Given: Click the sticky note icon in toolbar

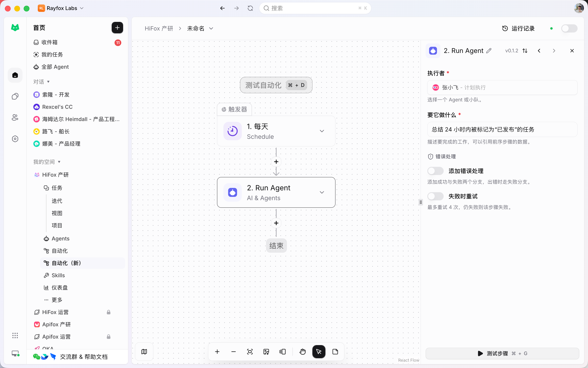Looking at the screenshot, I should tap(335, 352).
